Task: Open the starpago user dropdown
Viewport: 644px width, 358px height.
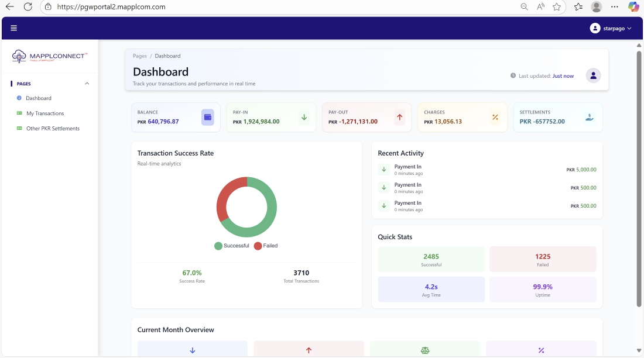Action: [x=611, y=28]
